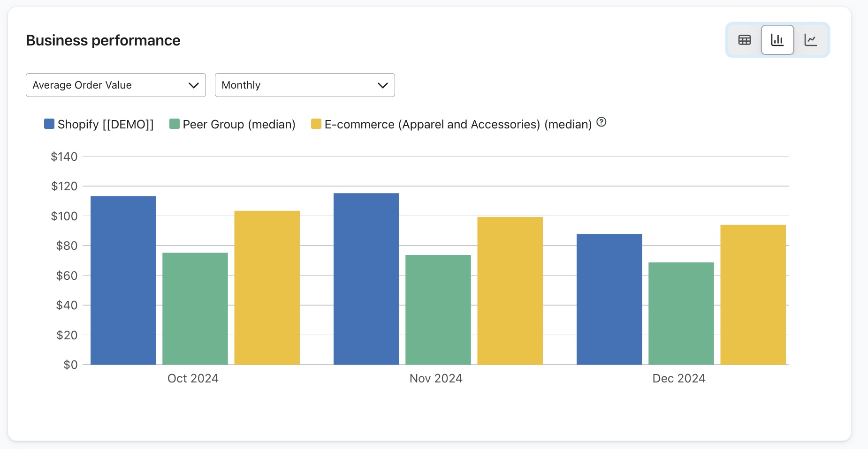Click the Oct 2024 axis label

coord(193,378)
